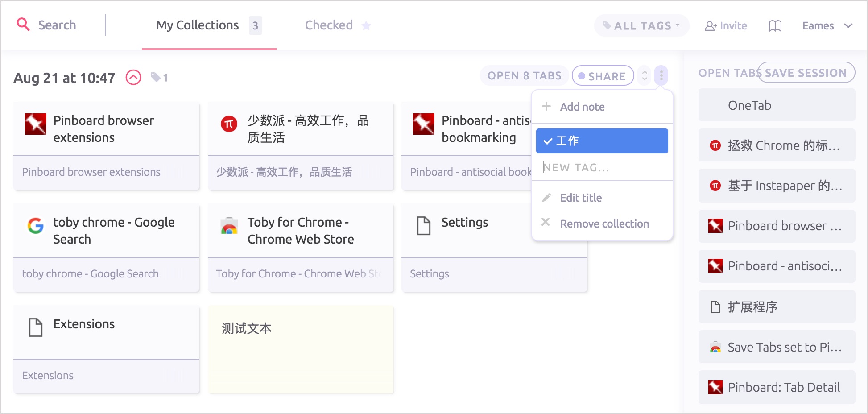Click the Google icon on toby chrome card

(x=36, y=226)
